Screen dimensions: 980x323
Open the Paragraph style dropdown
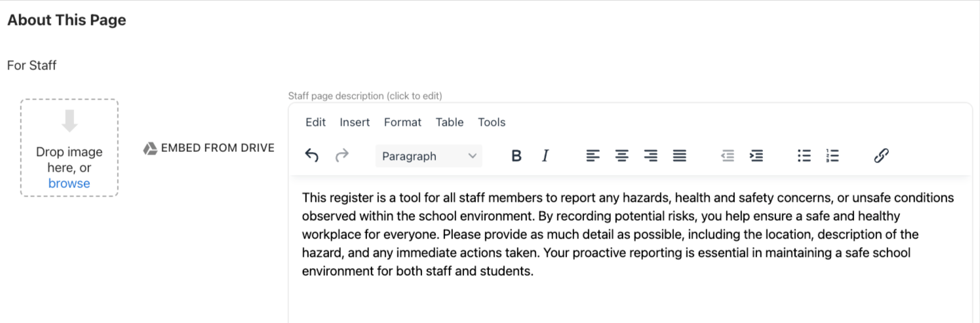429,156
